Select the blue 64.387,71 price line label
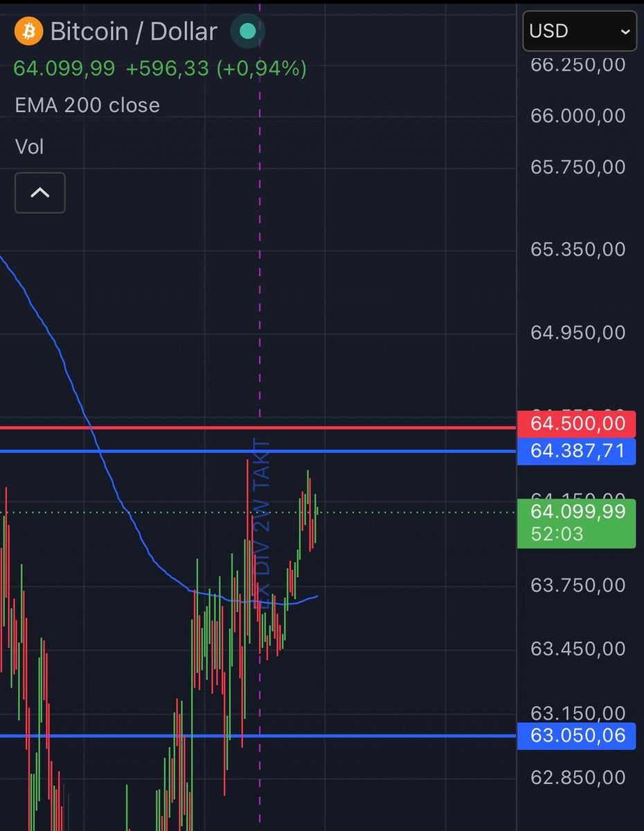This screenshot has width=644, height=831. [x=576, y=452]
